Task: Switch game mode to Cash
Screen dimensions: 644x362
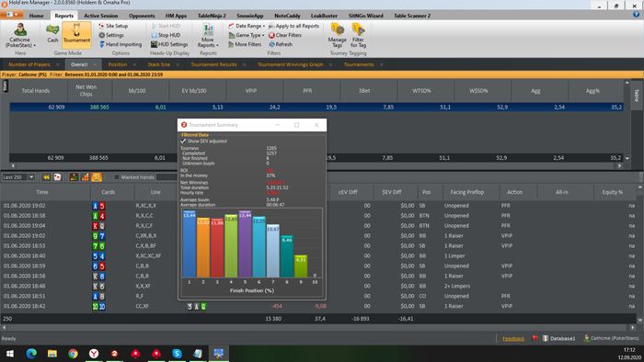Action: click(52, 33)
